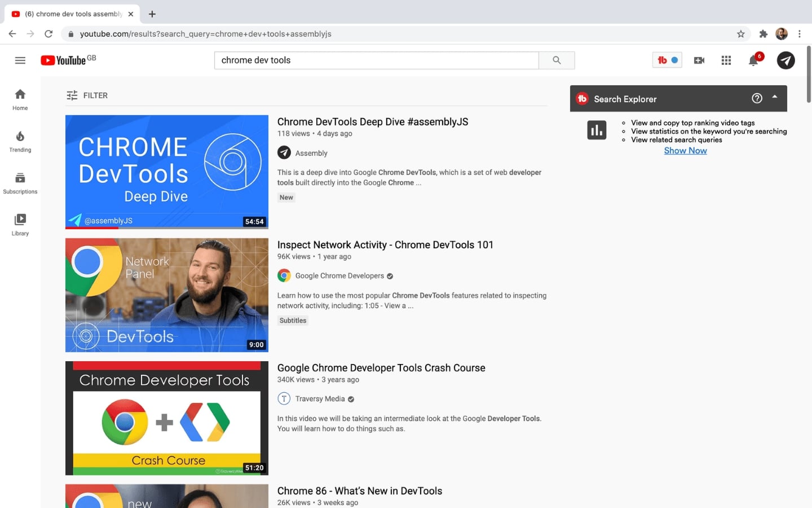This screenshot has height=508, width=812.
Task: Click the browser forward arrow
Action: [30, 34]
